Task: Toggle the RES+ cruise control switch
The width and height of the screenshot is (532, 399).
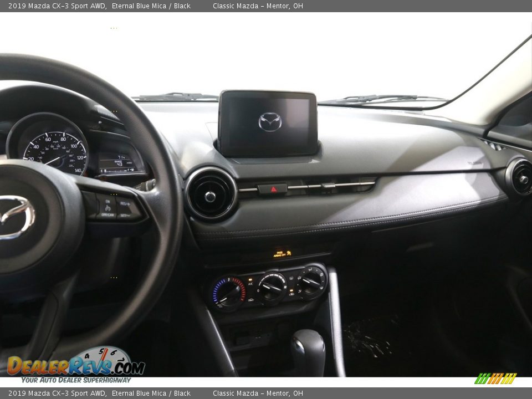Action: [x=125, y=203]
